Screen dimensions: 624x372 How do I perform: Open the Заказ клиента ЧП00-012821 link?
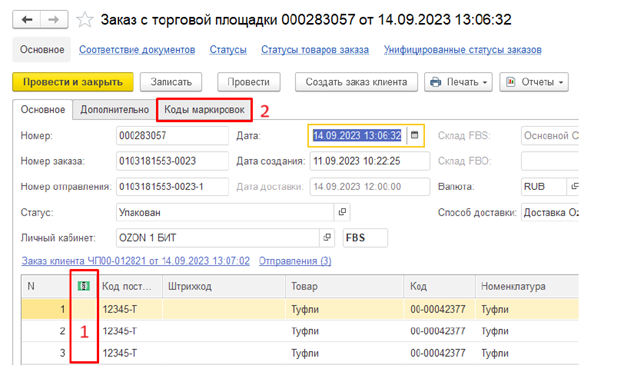point(136,261)
